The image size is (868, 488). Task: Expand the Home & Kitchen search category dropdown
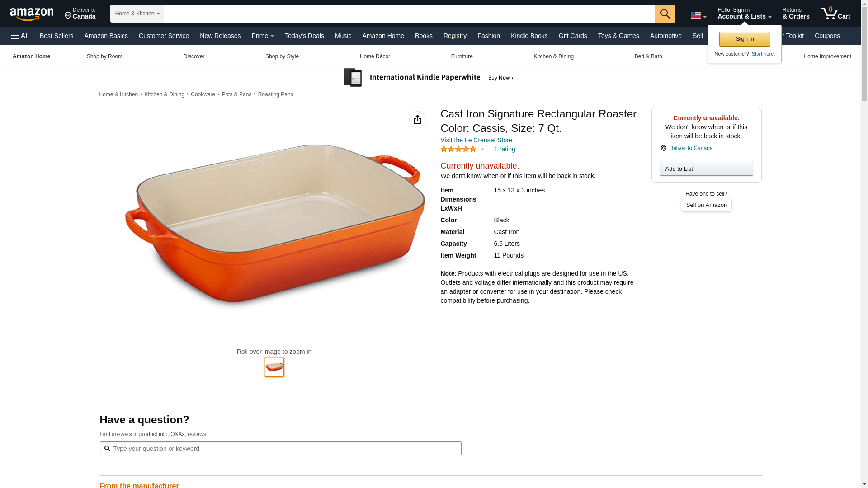click(137, 14)
